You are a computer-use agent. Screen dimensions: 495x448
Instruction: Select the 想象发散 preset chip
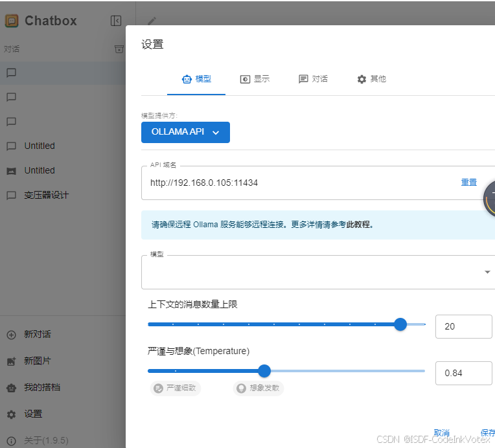(x=259, y=388)
